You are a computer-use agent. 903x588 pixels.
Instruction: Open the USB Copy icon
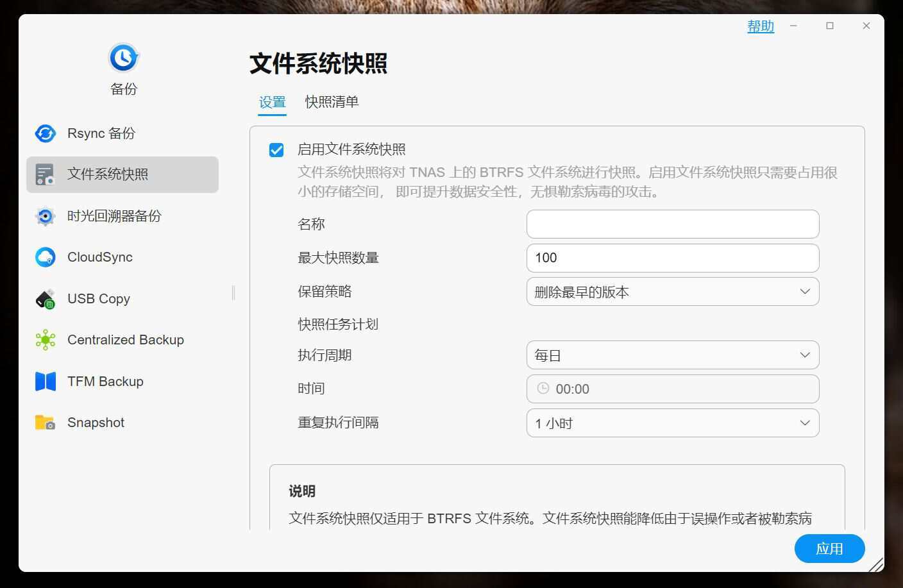[x=46, y=299]
